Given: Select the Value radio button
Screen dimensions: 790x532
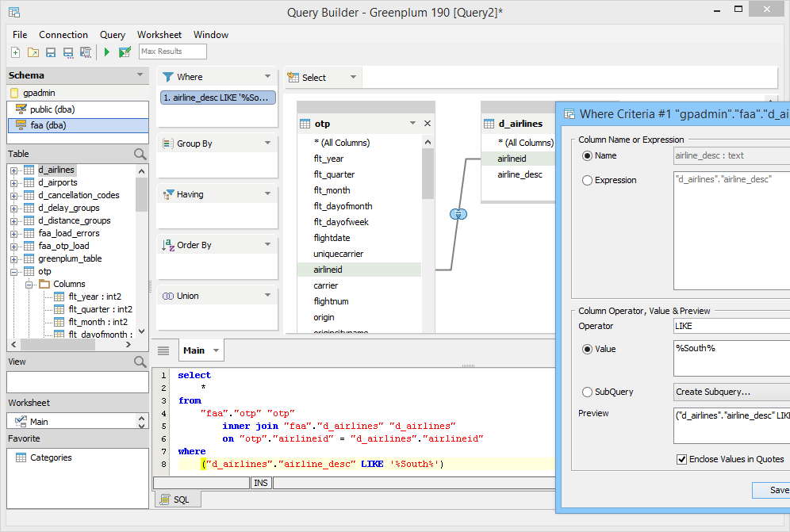Looking at the screenshot, I should pyautogui.click(x=587, y=349).
